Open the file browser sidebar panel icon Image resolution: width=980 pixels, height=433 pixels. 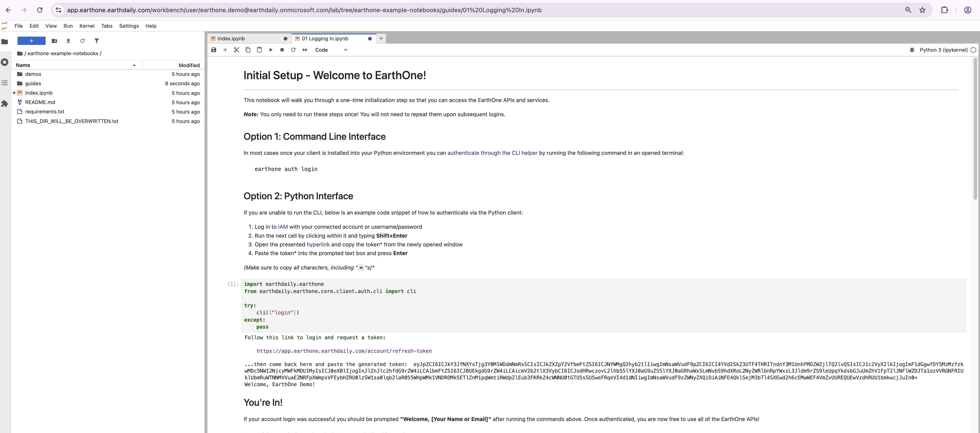pos(5,41)
